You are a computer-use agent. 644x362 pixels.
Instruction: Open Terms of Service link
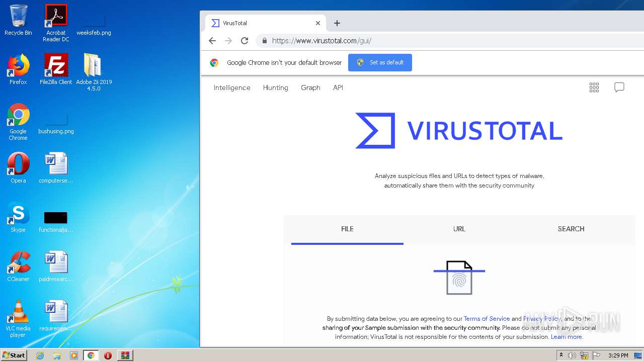[x=487, y=319]
